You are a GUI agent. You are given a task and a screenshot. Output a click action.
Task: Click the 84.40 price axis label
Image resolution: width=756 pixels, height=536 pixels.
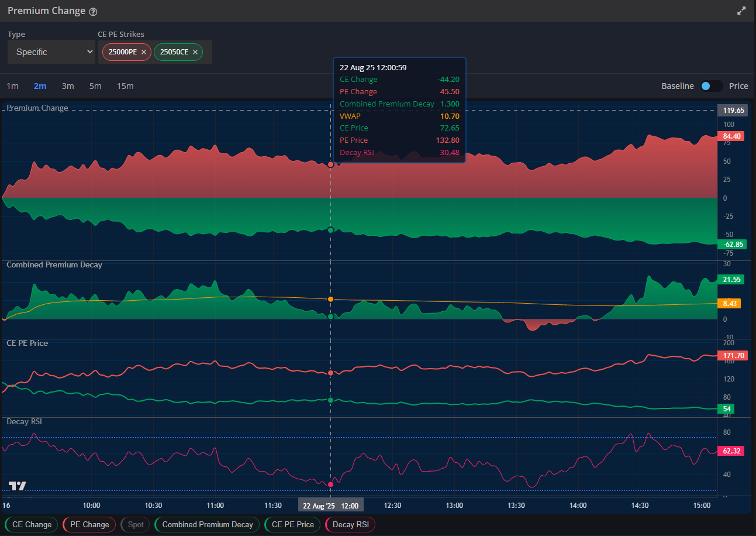pos(731,136)
